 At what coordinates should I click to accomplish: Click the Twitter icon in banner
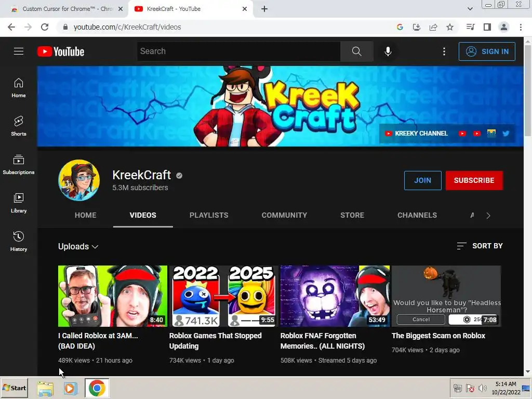click(506, 134)
